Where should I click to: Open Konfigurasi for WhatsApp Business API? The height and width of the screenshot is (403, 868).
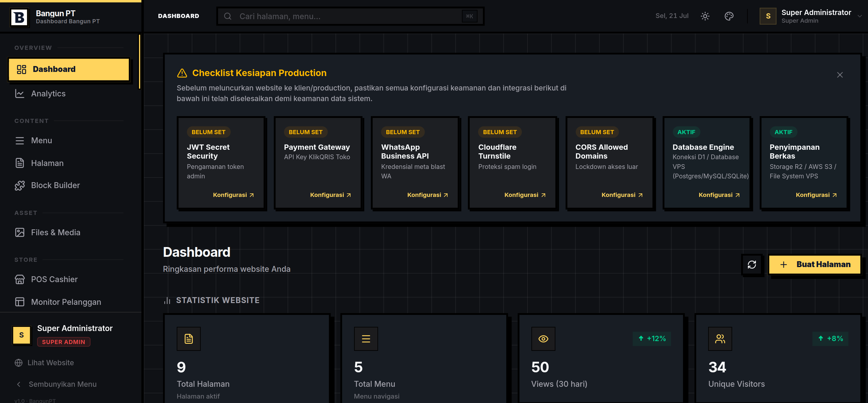[427, 195]
